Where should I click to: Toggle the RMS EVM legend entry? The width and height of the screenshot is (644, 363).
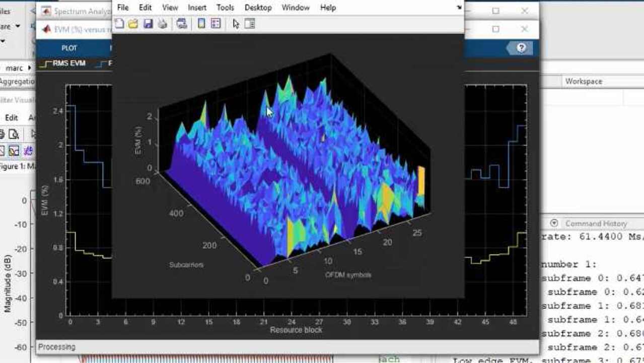(63, 64)
